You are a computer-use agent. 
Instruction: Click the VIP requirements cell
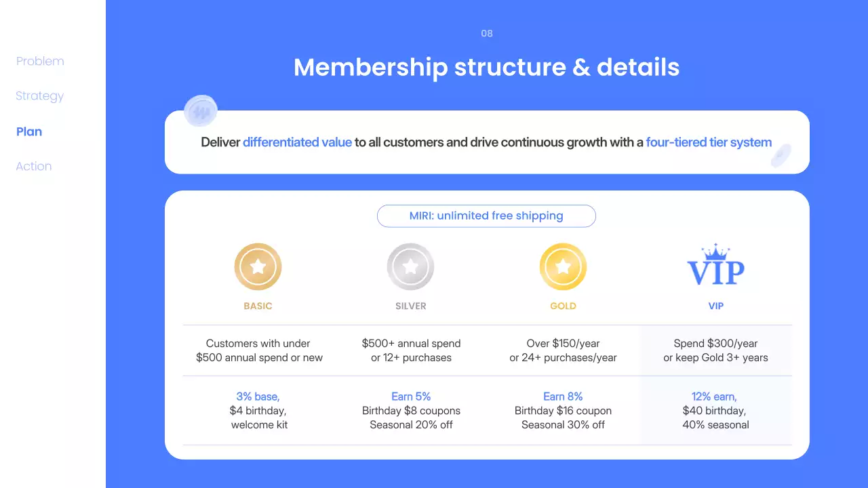click(715, 350)
